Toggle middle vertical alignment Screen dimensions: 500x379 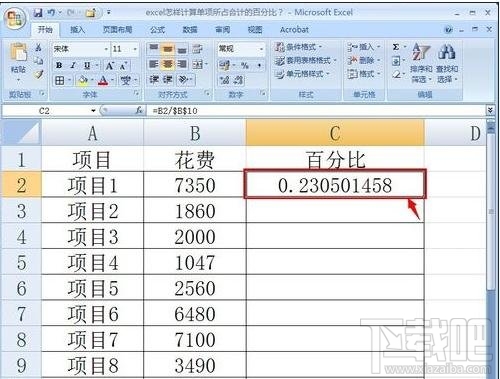tap(168, 49)
